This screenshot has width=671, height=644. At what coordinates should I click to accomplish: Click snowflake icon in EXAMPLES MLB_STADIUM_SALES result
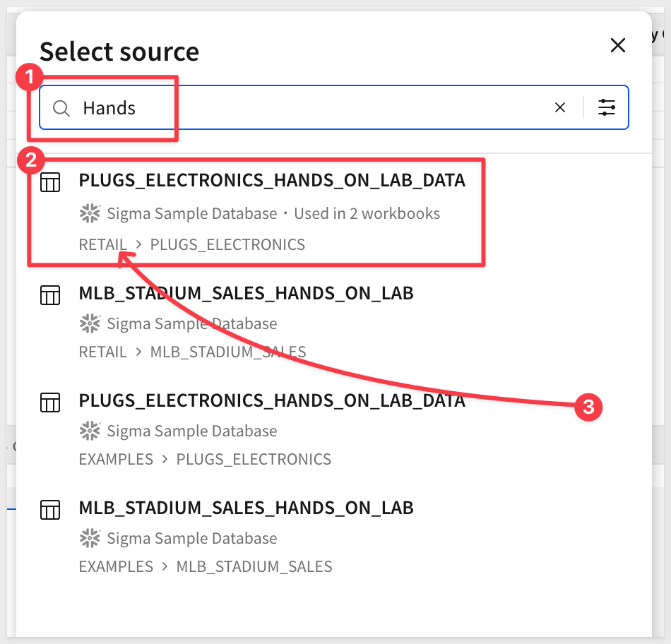(x=90, y=538)
